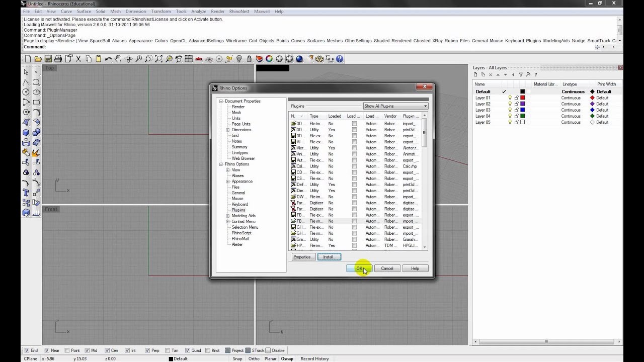Click the padlock Lock objects icon
The width and height of the screenshot is (644, 362).
(x=249, y=59)
